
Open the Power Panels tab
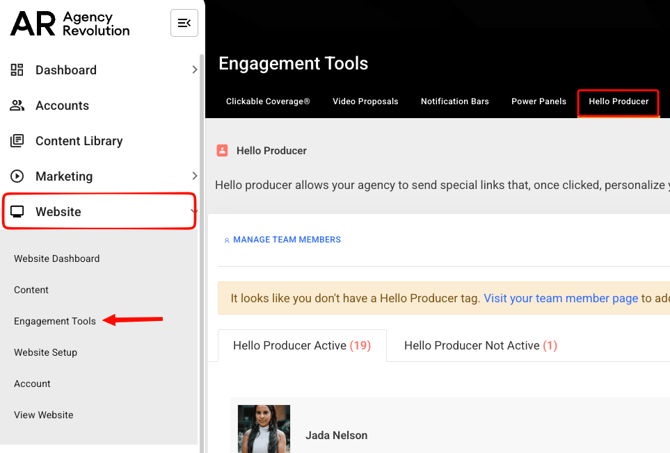click(x=538, y=102)
